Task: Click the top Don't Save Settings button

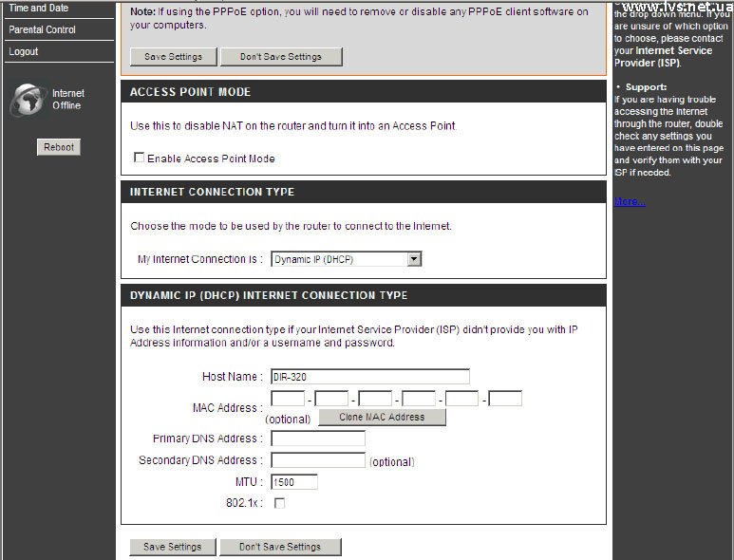Action: tap(280, 57)
